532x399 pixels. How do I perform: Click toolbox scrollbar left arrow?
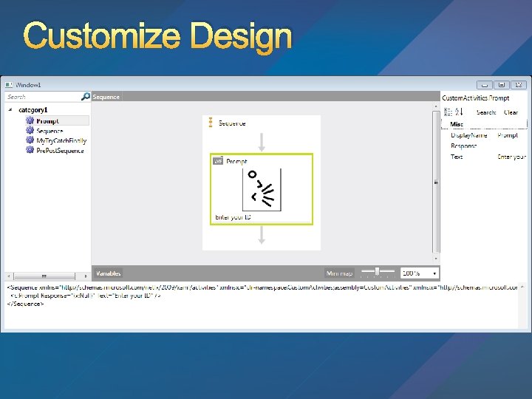[9, 276]
